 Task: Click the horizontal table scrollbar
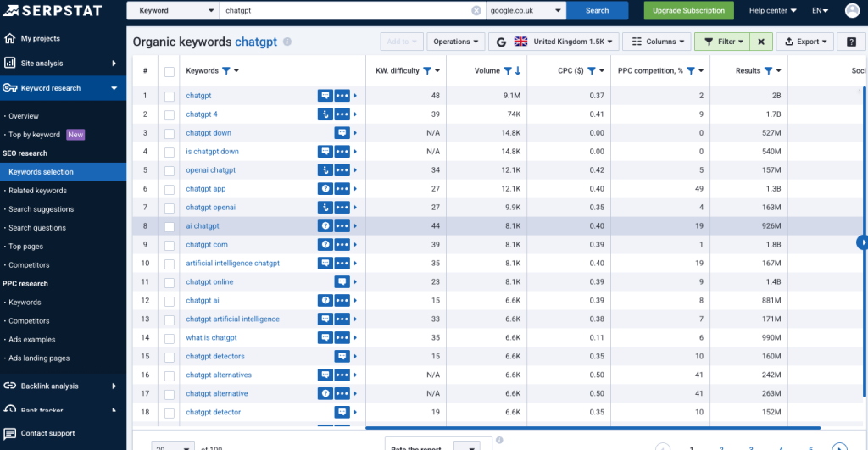pos(593,428)
